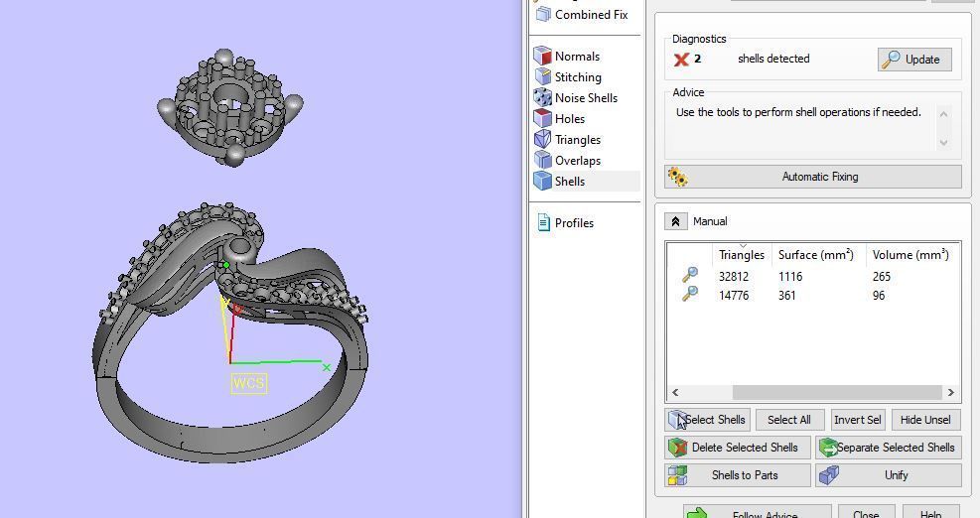Image resolution: width=980 pixels, height=518 pixels.
Task: Open the Normals fix page
Action: point(567,57)
